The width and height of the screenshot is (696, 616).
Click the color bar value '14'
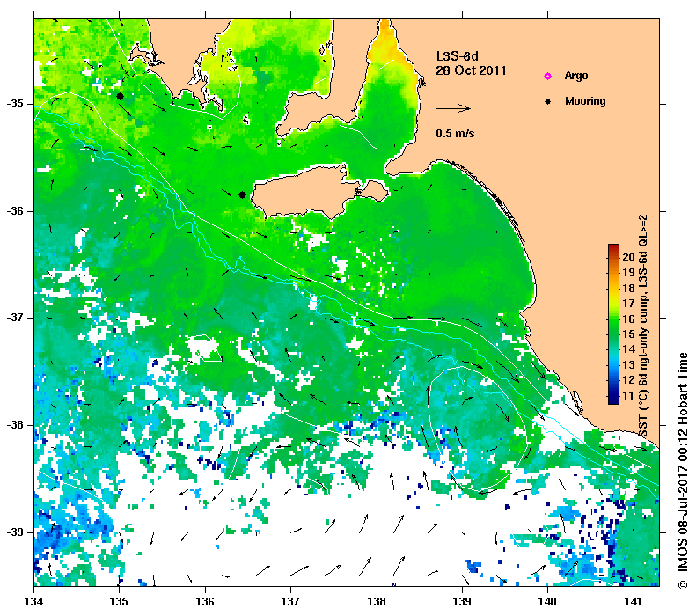[x=628, y=349]
